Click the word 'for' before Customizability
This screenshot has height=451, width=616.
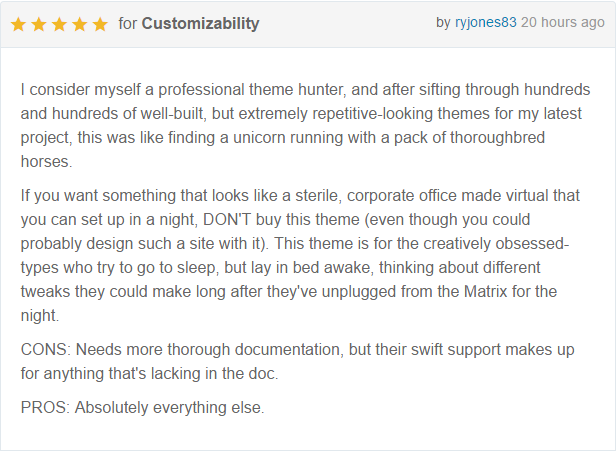(x=128, y=24)
